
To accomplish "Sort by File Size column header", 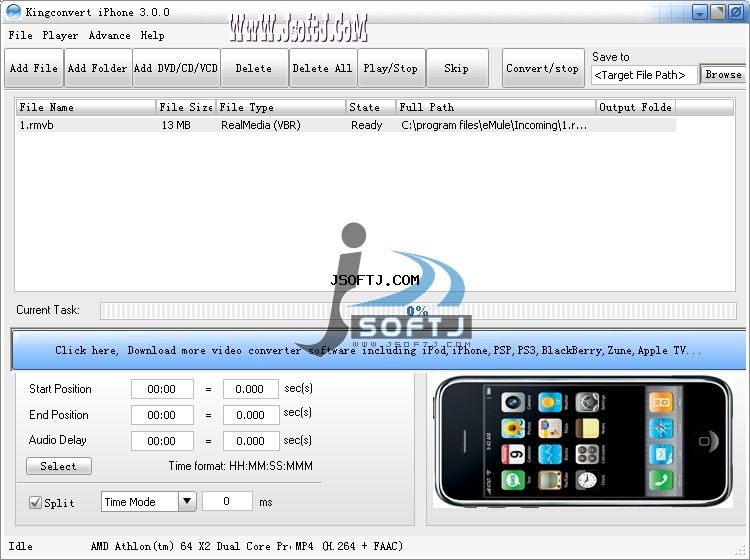I will tap(186, 107).
